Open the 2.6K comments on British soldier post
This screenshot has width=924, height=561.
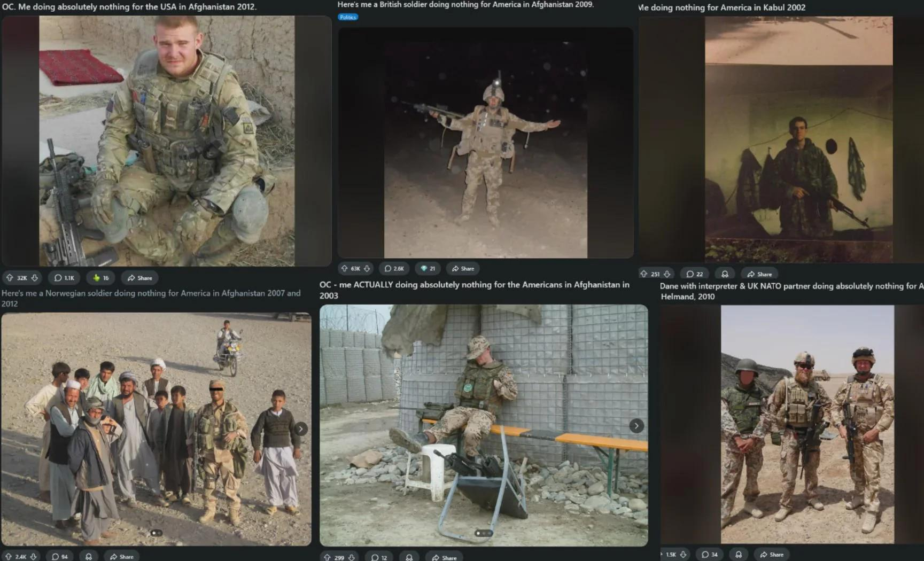[x=394, y=269]
